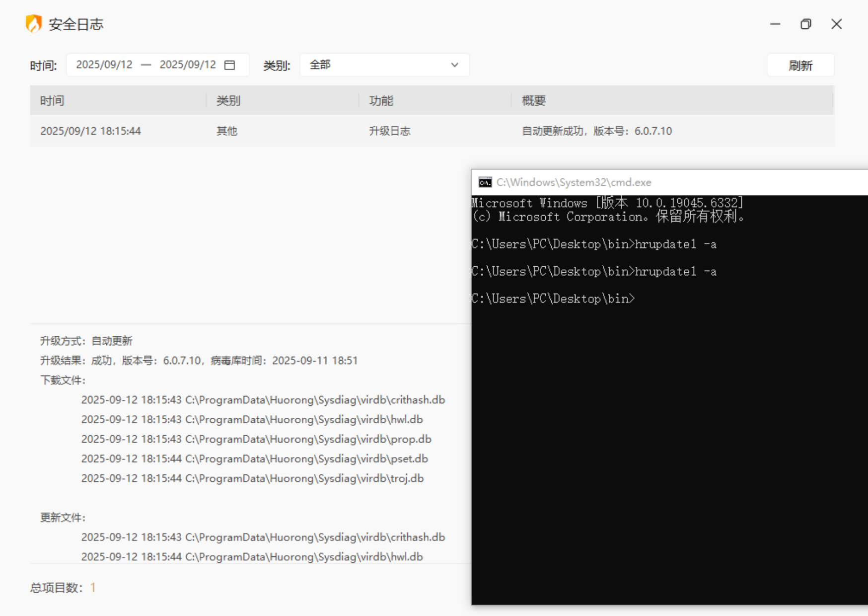The image size is (868, 616).
Task: Open the calendar date picker icon
Action: pos(229,65)
